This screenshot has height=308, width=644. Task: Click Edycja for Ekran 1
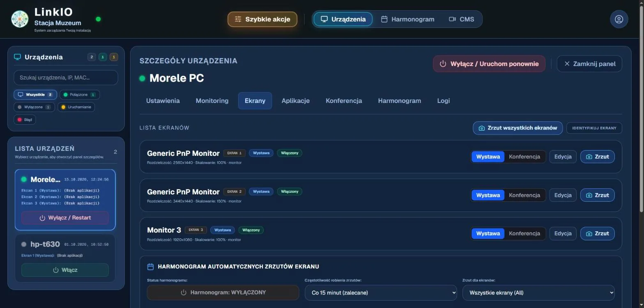point(563,157)
